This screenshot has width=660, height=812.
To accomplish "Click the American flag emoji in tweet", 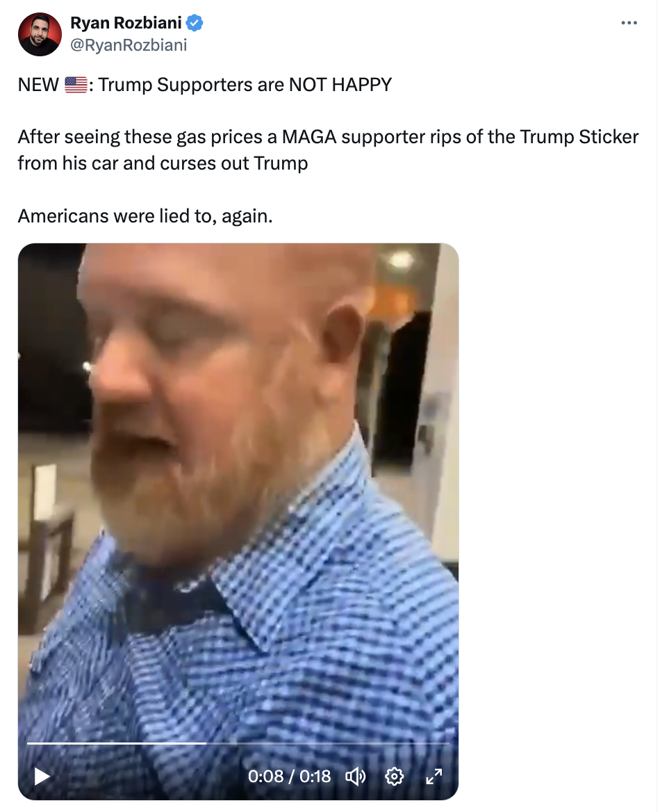I will pos(76,84).
